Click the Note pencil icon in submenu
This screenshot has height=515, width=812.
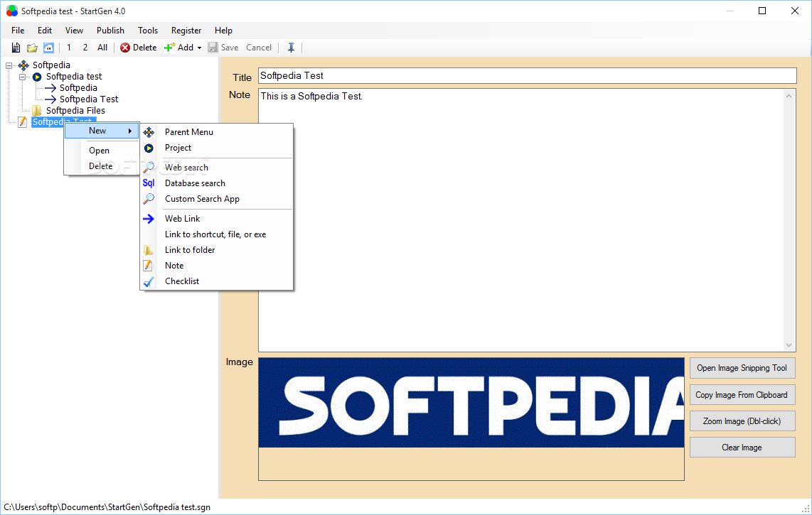(x=148, y=266)
